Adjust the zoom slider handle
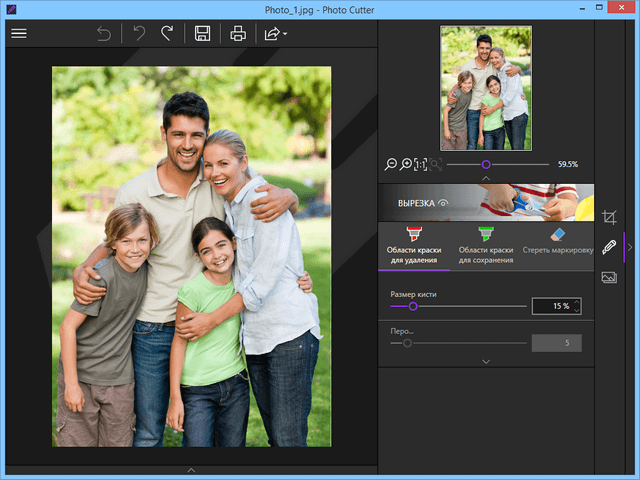This screenshot has width=640, height=480. [x=486, y=164]
